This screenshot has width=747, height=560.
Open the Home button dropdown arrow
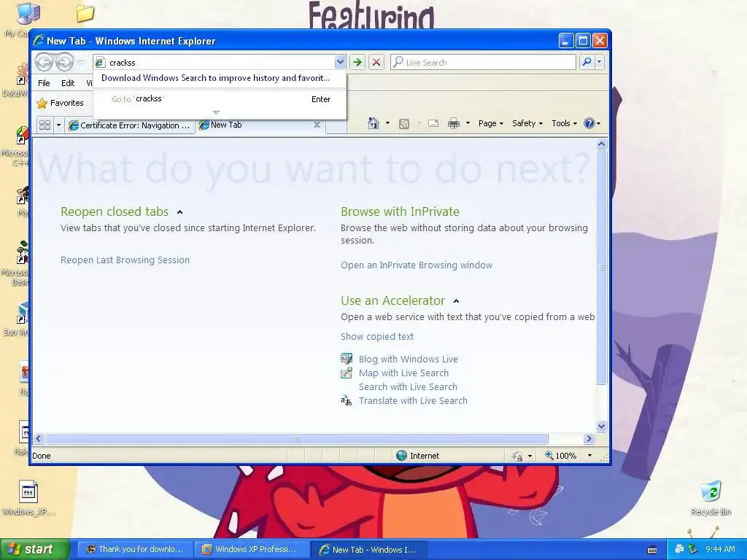[387, 123]
